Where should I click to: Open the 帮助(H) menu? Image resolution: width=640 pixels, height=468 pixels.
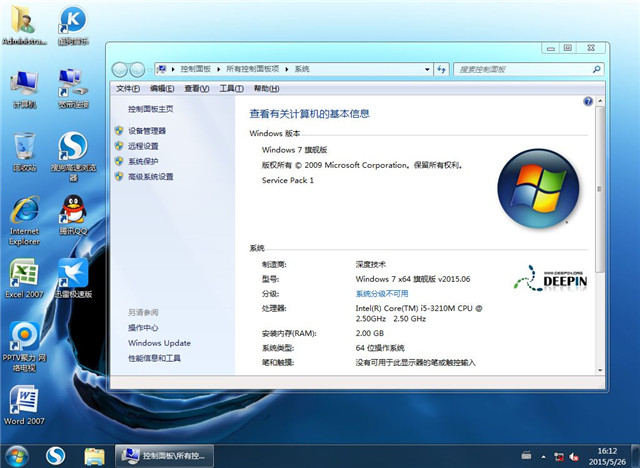[267, 89]
